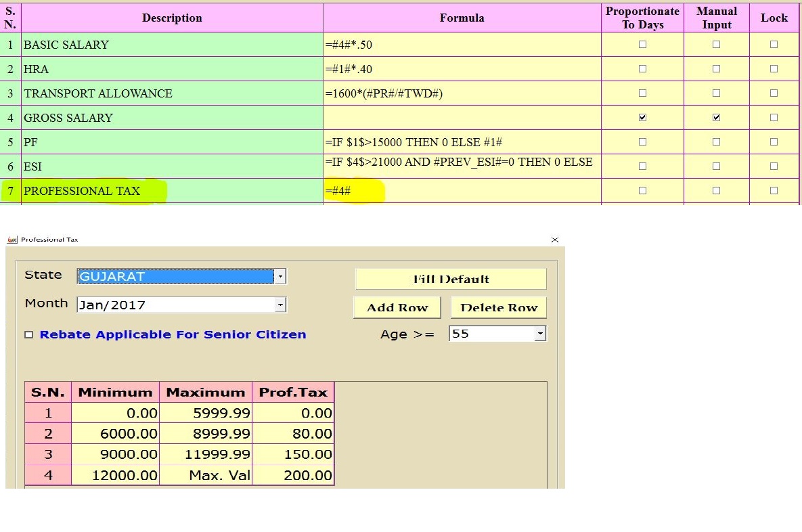This screenshot has height=532, width=802.
Task: Uncheck Manual Input for GROSS SALARY
Action: (715, 117)
